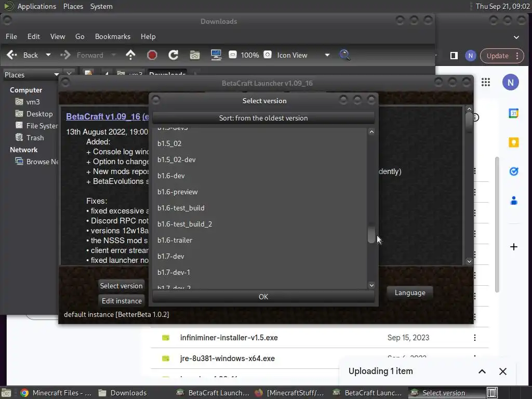
Task: Select version b1.6-dev in the list
Action: pos(260,176)
